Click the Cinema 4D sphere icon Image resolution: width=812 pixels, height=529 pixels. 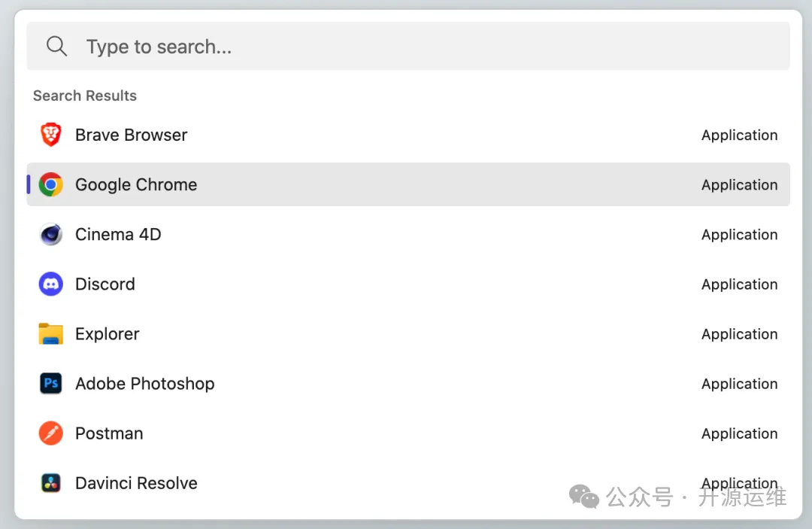coord(51,235)
